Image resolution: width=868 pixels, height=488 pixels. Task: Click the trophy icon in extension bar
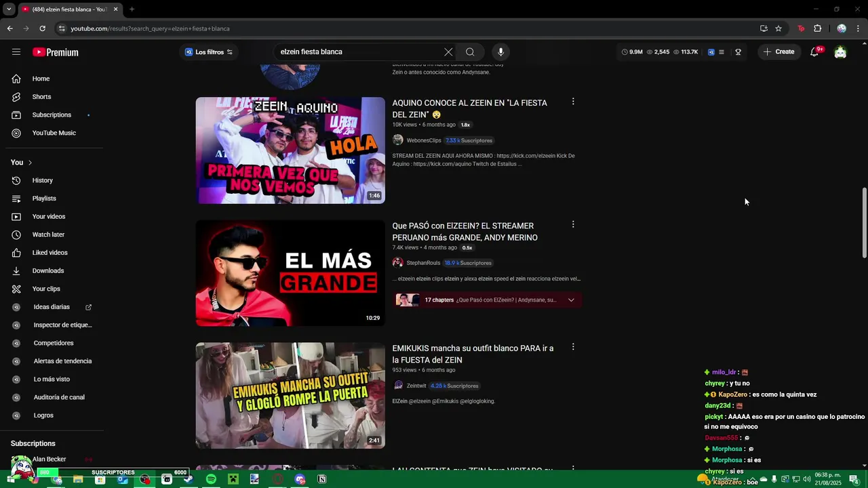click(x=738, y=52)
